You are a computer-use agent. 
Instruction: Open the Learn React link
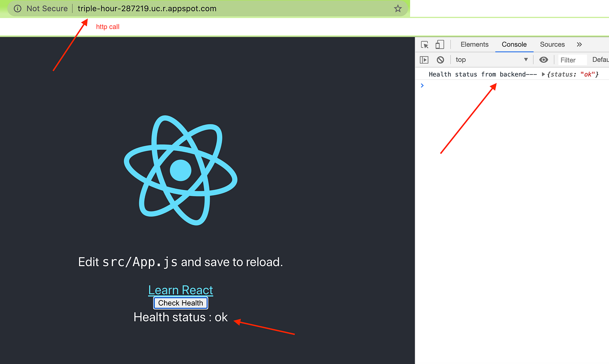click(181, 290)
